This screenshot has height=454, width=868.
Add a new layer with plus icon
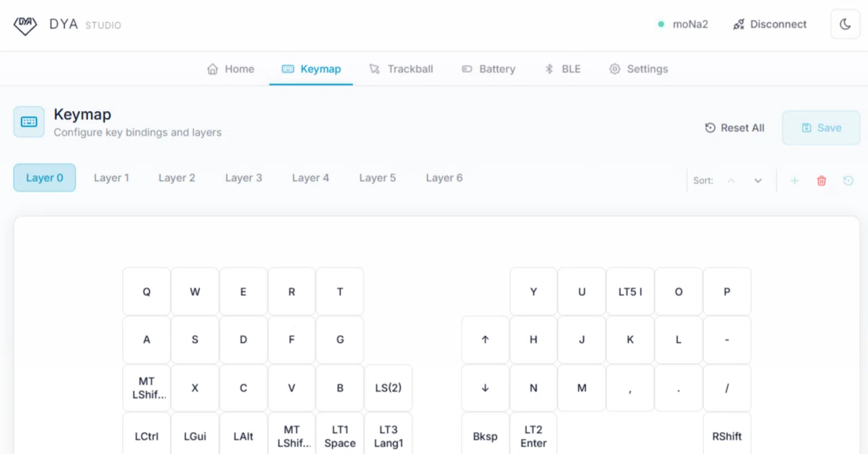(795, 181)
